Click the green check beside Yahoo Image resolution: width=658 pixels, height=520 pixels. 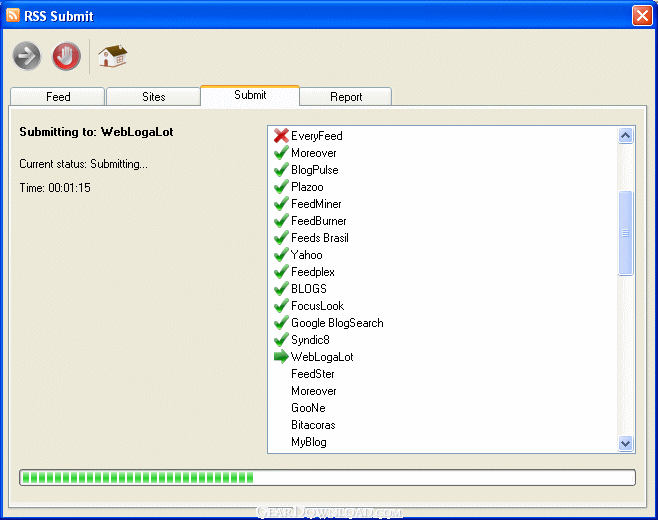(x=281, y=255)
